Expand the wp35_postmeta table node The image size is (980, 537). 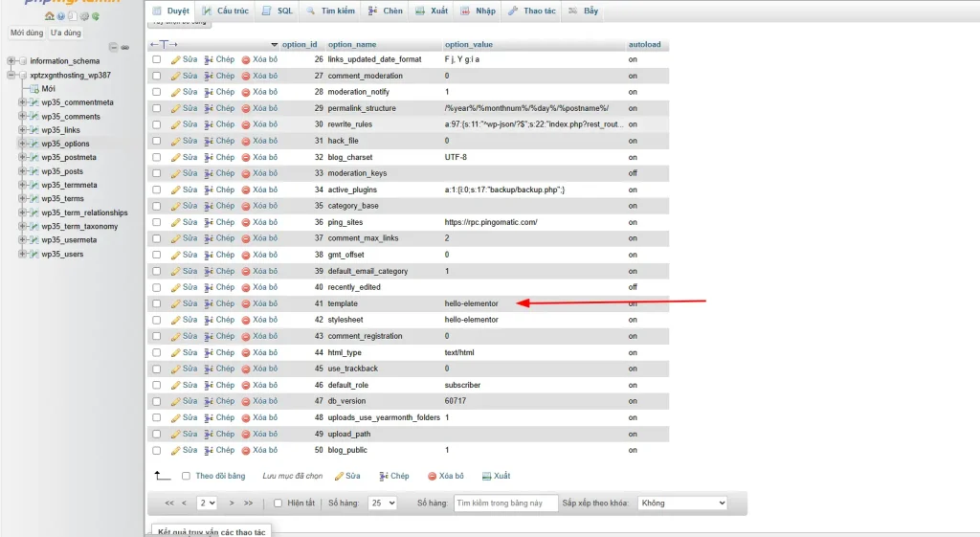click(x=23, y=158)
